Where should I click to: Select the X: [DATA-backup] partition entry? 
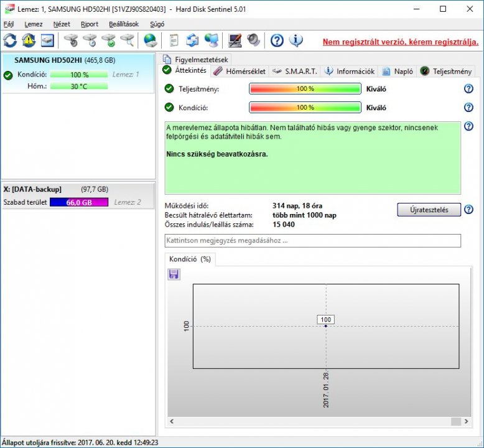(x=78, y=196)
